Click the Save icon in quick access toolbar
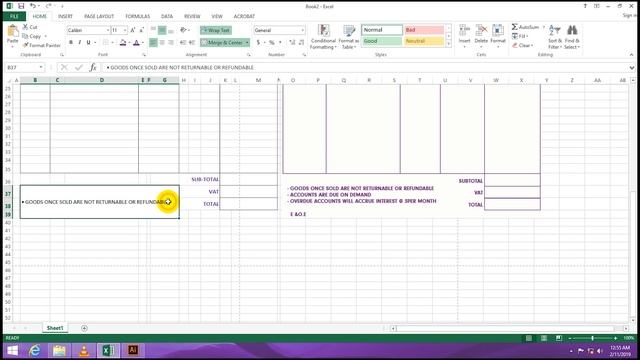This screenshot has width=640, height=360. tap(21, 6)
